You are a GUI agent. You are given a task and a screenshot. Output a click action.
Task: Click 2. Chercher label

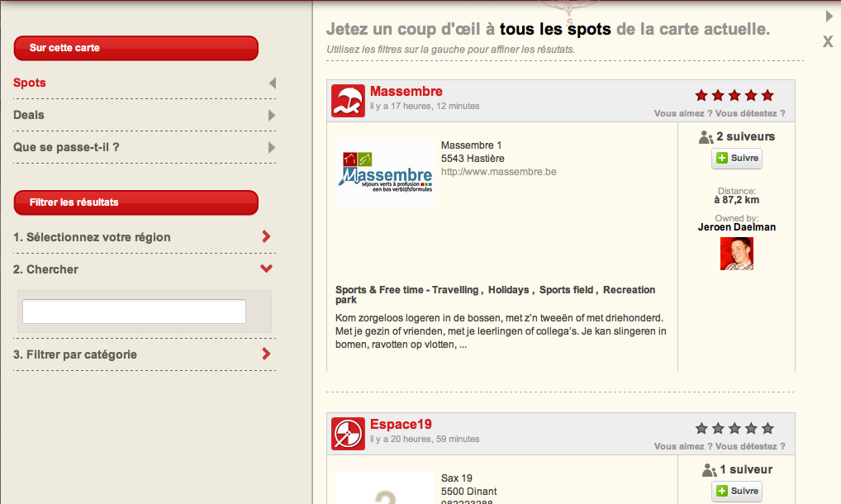[45, 269]
